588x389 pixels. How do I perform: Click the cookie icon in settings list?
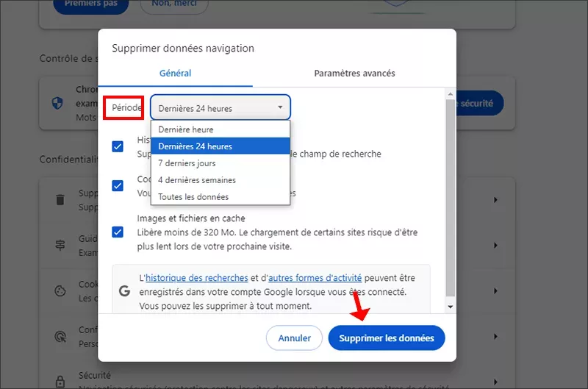click(60, 290)
